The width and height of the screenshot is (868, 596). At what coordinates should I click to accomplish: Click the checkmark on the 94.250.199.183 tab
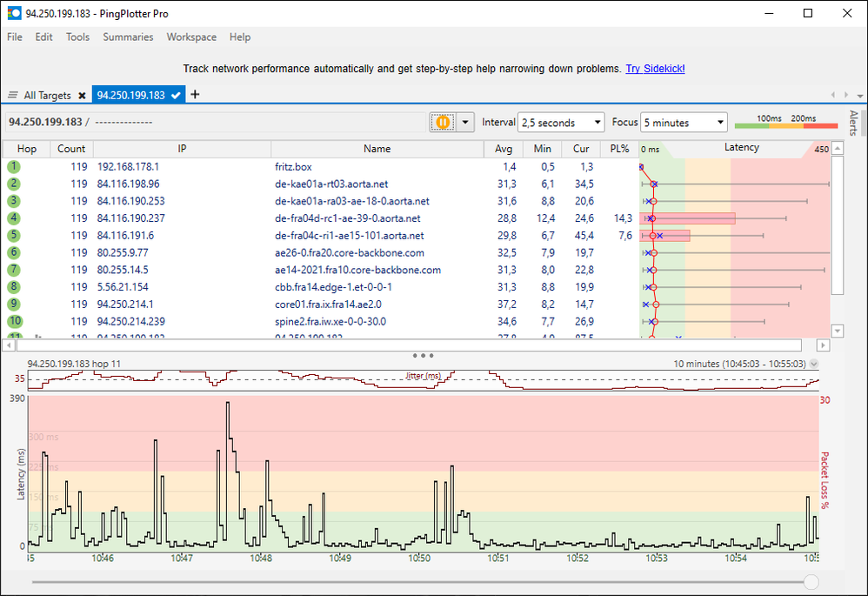pos(176,96)
